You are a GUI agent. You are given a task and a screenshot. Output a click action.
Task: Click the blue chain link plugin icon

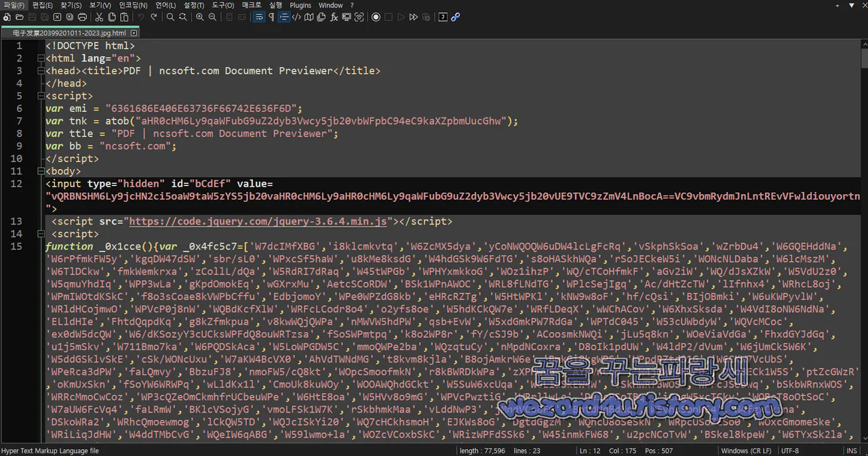pyautogui.click(x=456, y=17)
